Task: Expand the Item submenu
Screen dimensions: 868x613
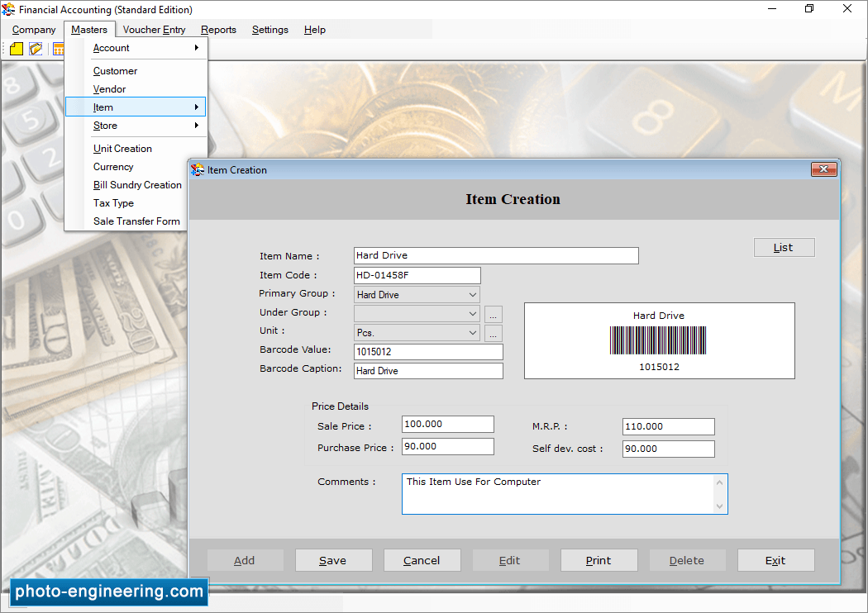Action: (136, 107)
